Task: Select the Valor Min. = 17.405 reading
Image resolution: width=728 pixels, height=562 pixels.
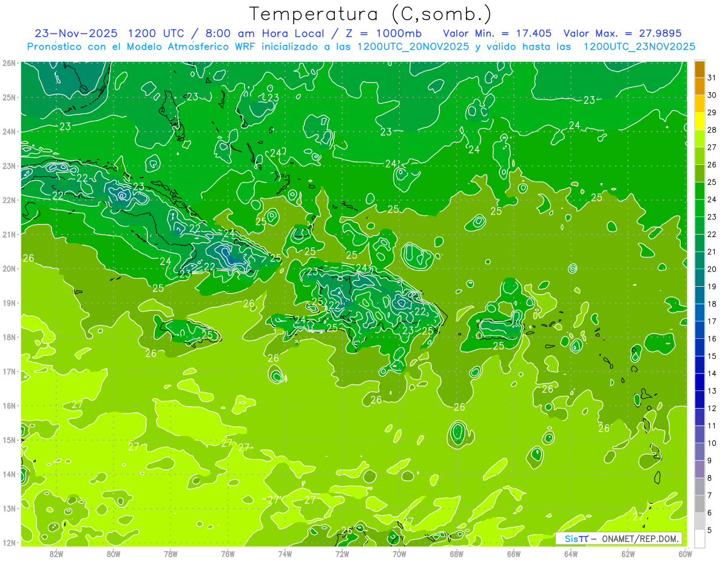Action: point(497,33)
